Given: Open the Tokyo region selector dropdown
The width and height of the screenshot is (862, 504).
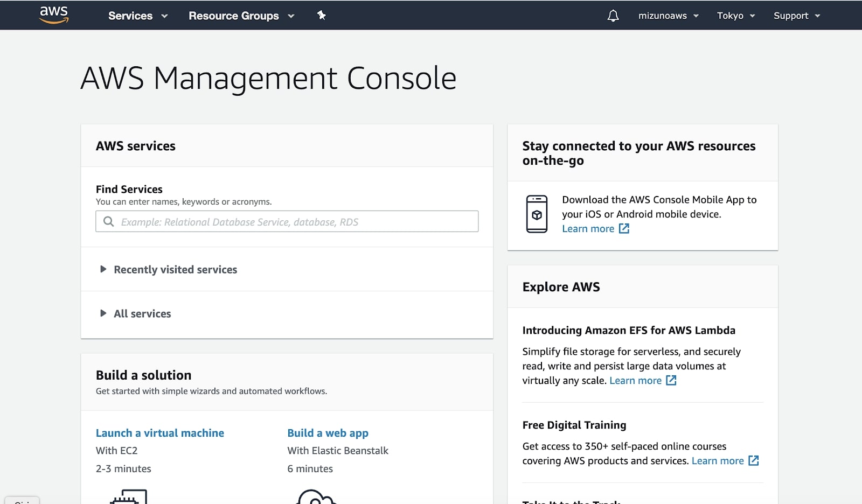Looking at the screenshot, I should (736, 16).
